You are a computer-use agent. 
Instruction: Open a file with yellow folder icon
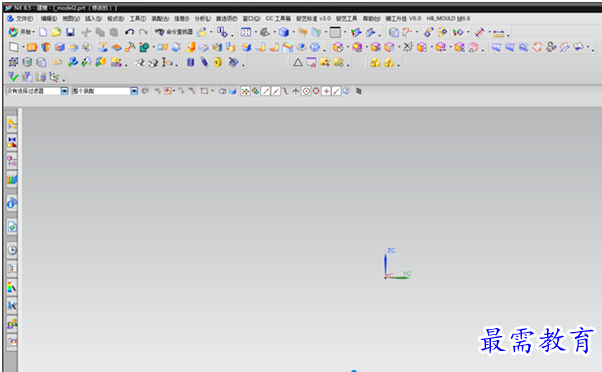click(56, 32)
